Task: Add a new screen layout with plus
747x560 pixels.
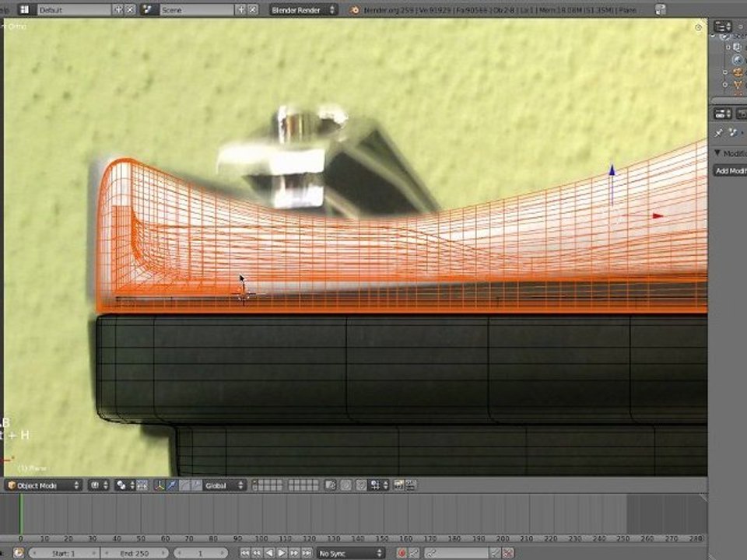Action: click(117, 9)
